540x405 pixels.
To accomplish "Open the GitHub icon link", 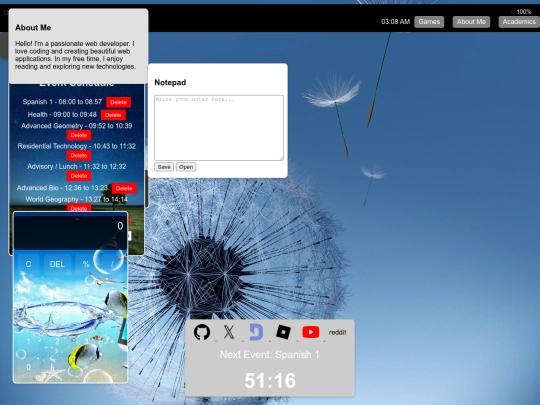I will pos(202,332).
